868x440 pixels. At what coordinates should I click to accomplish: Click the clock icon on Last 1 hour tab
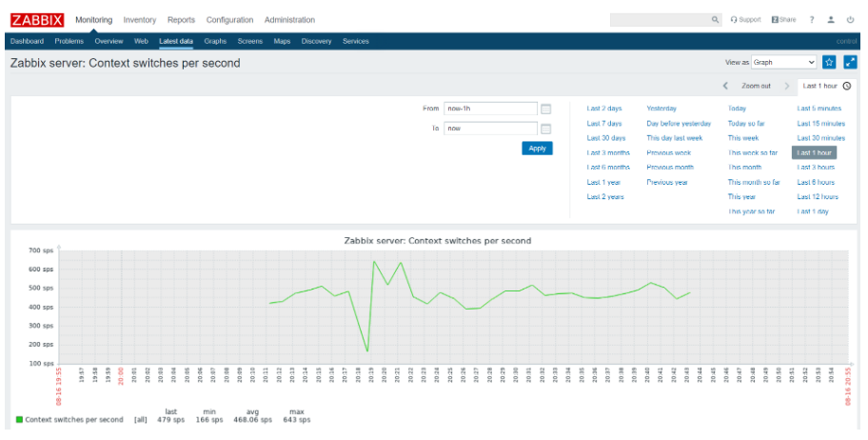[846, 86]
